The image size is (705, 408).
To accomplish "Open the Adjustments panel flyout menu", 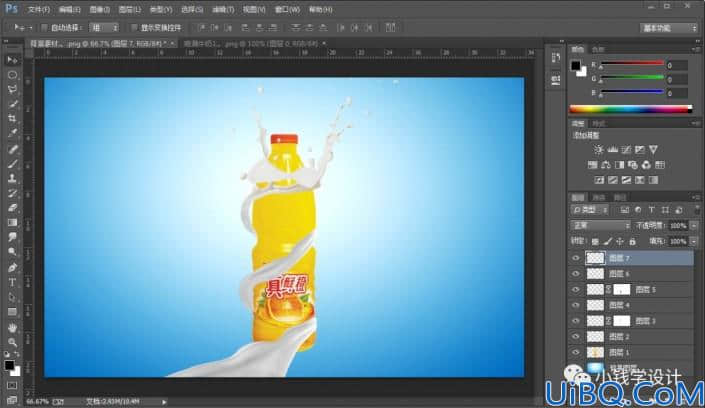I will [x=696, y=123].
